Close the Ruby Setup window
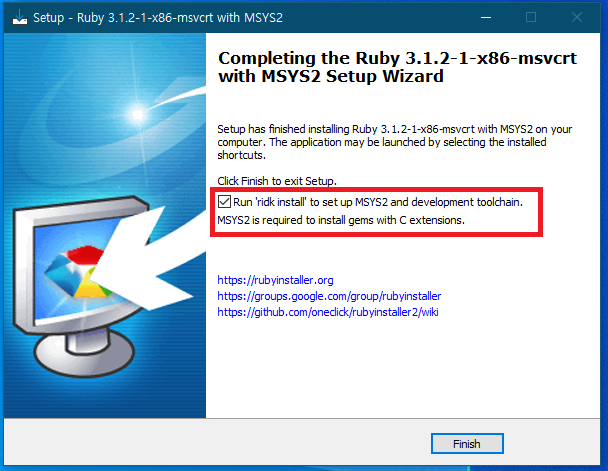This screenshot has width=608, height=471. tap(577, 17)
